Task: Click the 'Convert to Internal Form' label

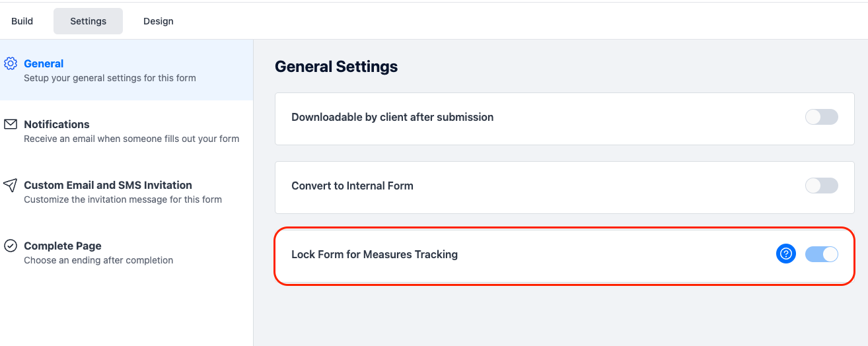Action: coord(352,186)
